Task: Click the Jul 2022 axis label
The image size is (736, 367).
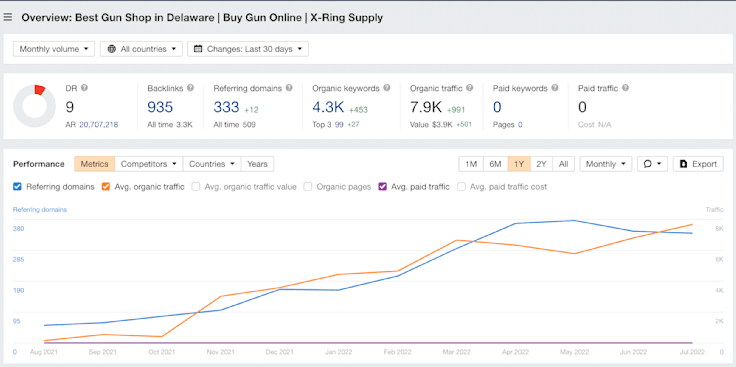Action: pos(691,352)
